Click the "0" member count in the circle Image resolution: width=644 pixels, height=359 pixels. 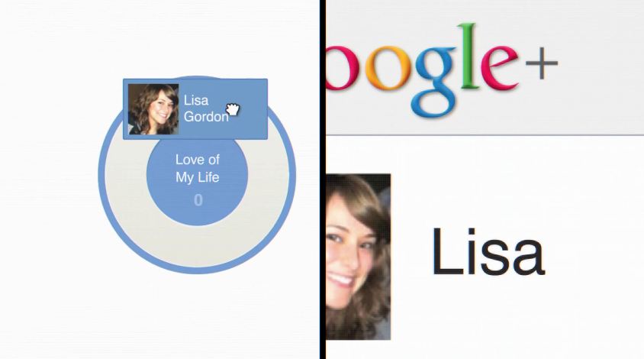(198, 200)
